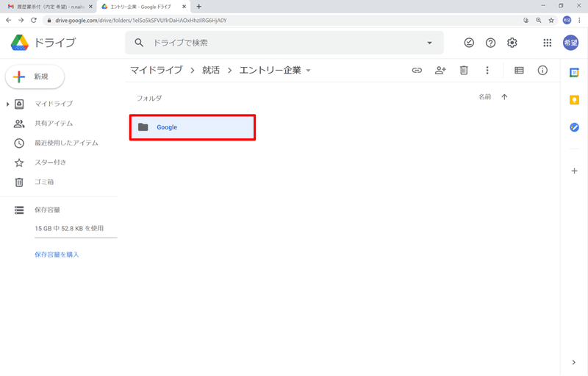This screenshot has width=588, height=376.
Task: Focus the Drive search field
Action: [284, 43]
